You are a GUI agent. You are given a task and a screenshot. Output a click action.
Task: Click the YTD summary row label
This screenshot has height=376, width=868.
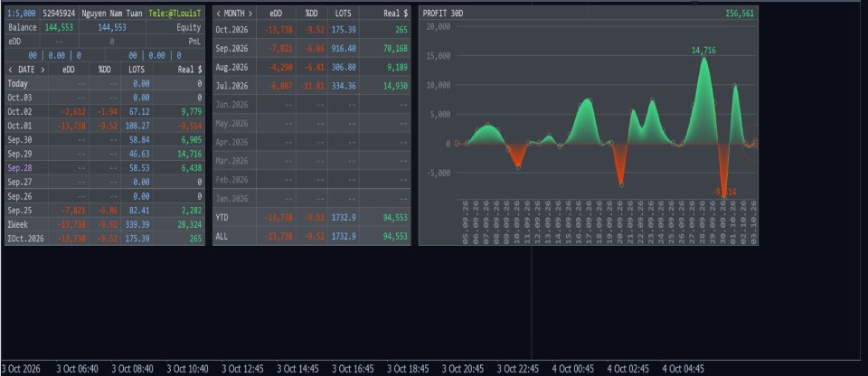coord(222,218)
